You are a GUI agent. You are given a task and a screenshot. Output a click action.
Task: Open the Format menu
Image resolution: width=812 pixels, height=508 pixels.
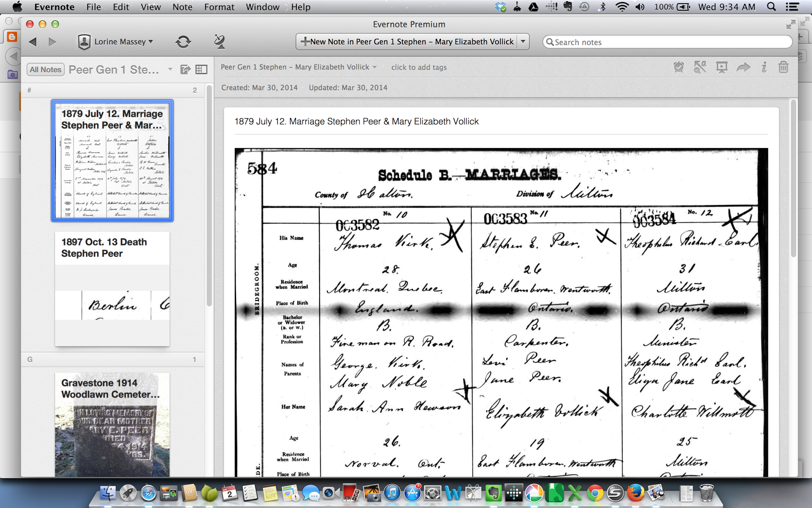pyautogui.click(x=219, y=7)
